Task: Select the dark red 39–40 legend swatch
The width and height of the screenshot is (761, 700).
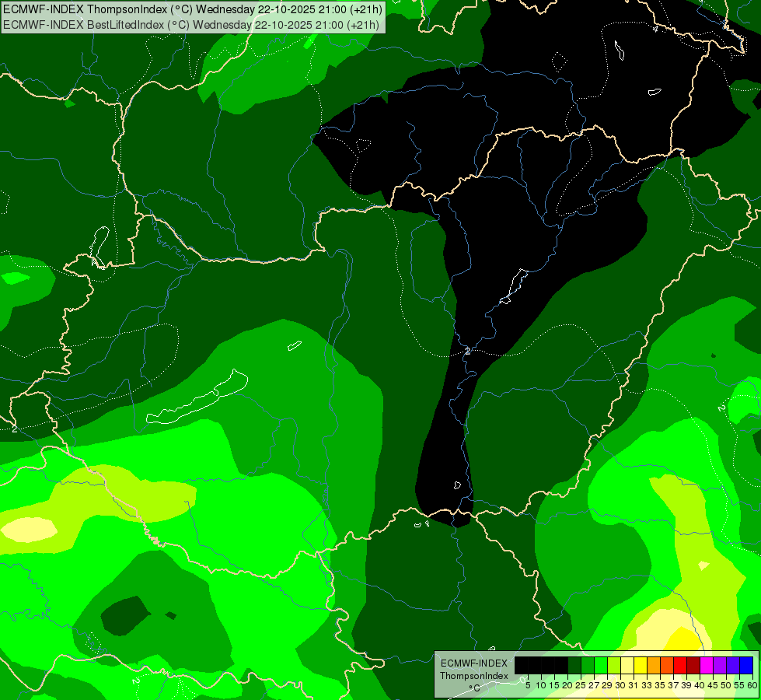Action: (693, 665)
